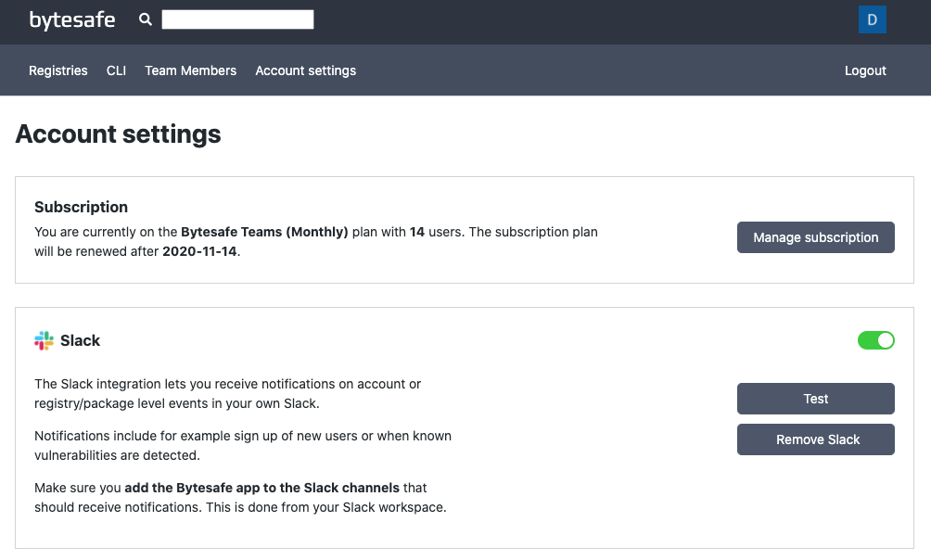Image resolution: width=931 pixels, height=560 pixels.
Task: Click the Slack logo icon
Action: pos(44,341)
